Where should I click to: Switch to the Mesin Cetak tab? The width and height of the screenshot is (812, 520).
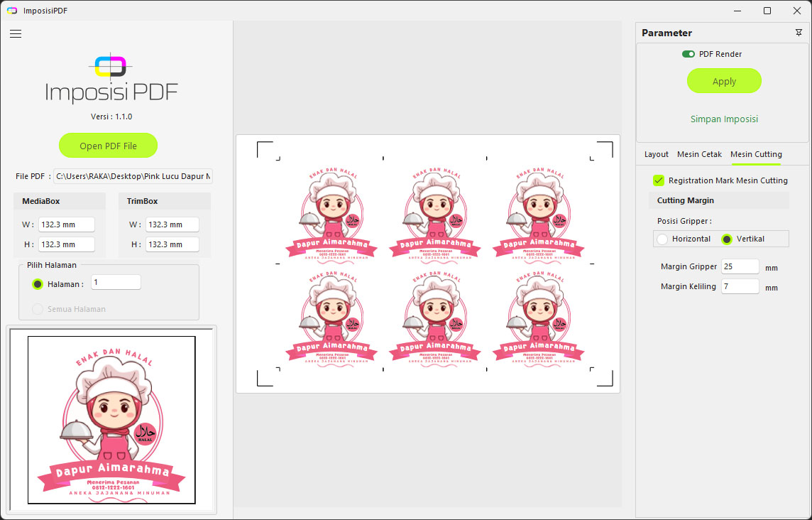tap(699, 154)
